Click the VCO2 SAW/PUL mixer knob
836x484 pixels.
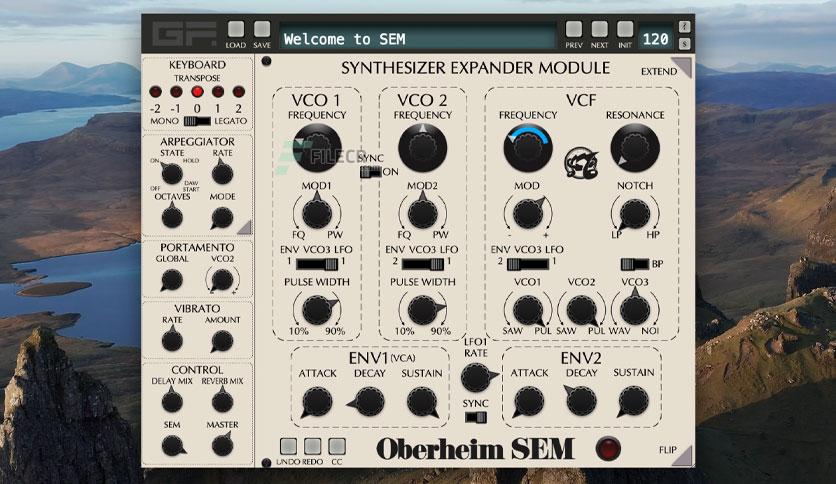point(581,310)
